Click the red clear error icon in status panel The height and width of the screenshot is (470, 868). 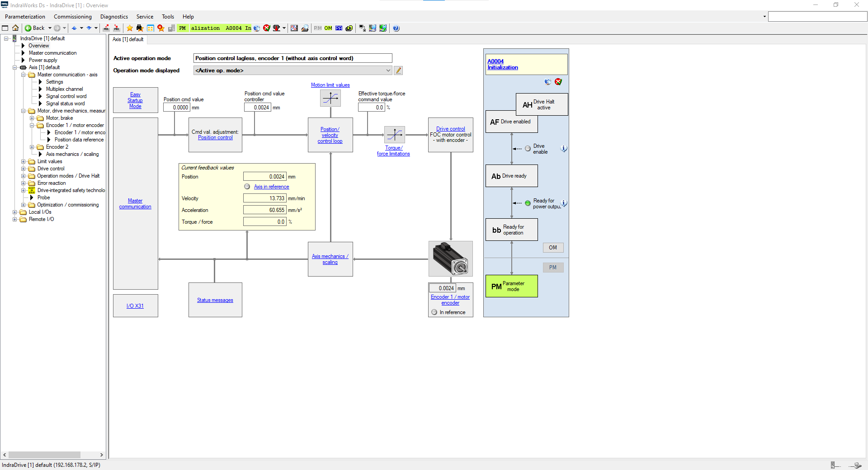click(x=558, y=82)
